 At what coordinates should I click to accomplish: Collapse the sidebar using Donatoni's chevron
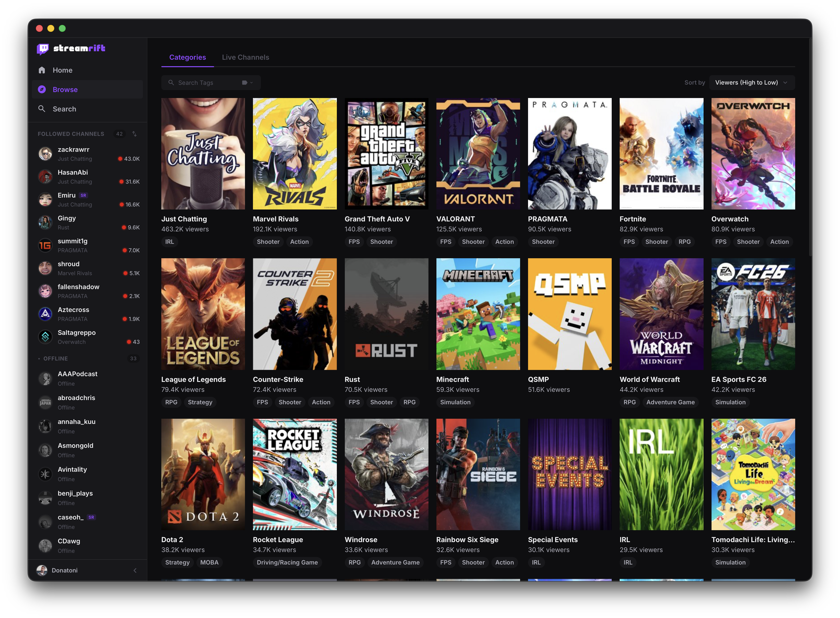(135, 570)
